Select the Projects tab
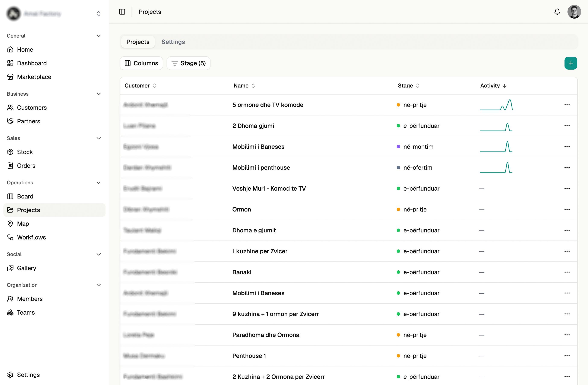This screenshot has width=588, height=385. pyautogui.click(x=138, y=42)
